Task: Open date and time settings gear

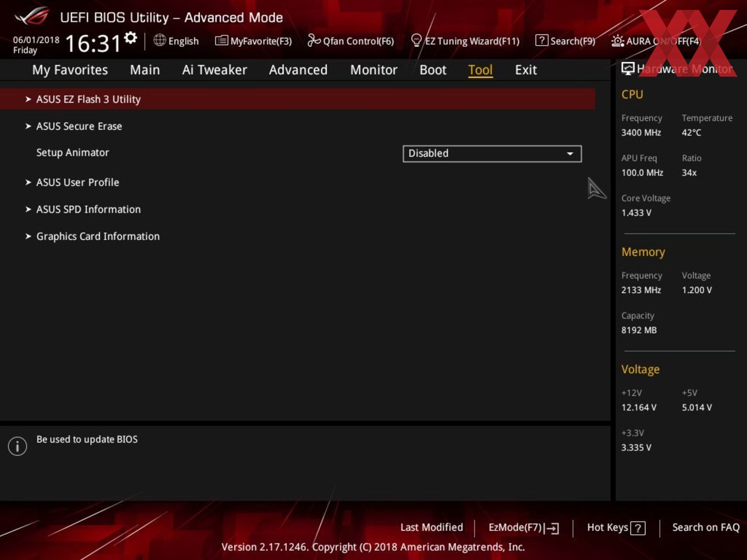Action: click(x=131, y=38)
